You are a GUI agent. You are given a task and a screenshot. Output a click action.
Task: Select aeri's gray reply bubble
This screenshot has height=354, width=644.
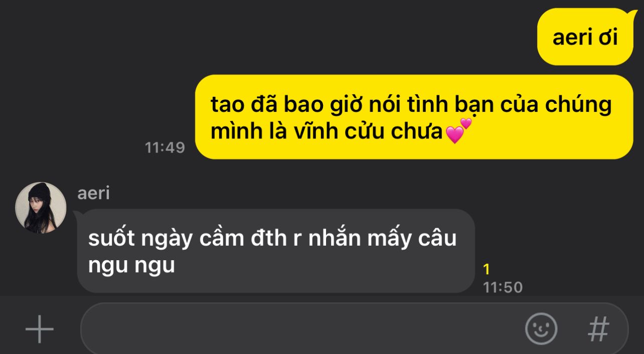[276, 251]
